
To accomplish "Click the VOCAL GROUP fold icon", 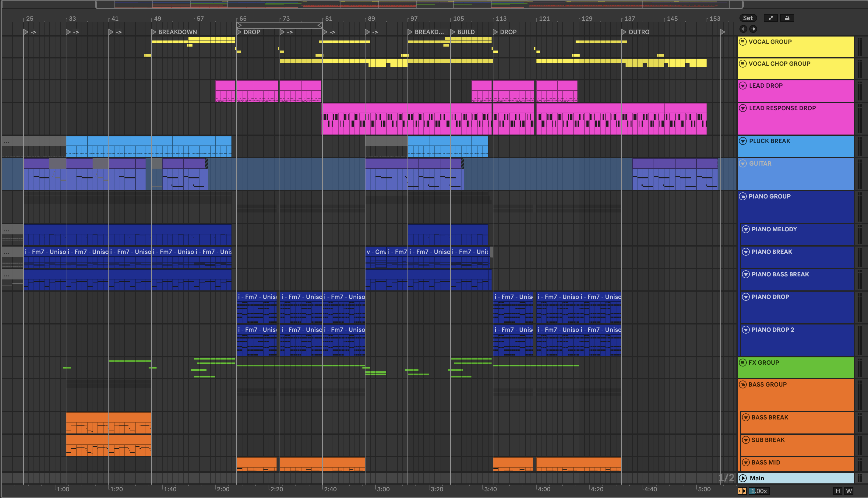I will (743, 42).
